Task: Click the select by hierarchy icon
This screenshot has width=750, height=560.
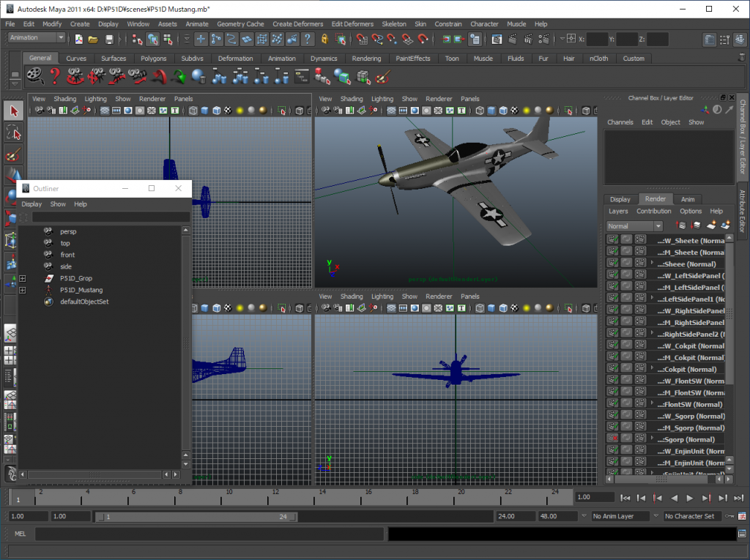Action: [x=137, y=40]
